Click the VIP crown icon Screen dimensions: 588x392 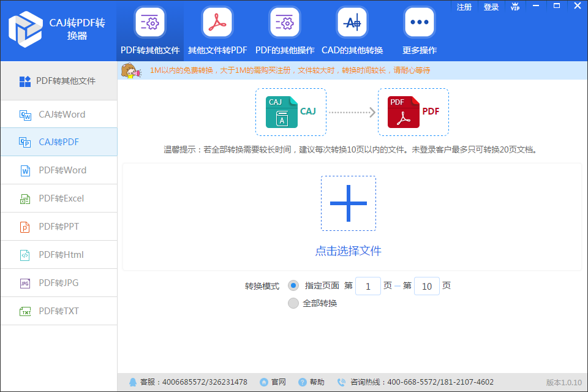pos(515,7)
